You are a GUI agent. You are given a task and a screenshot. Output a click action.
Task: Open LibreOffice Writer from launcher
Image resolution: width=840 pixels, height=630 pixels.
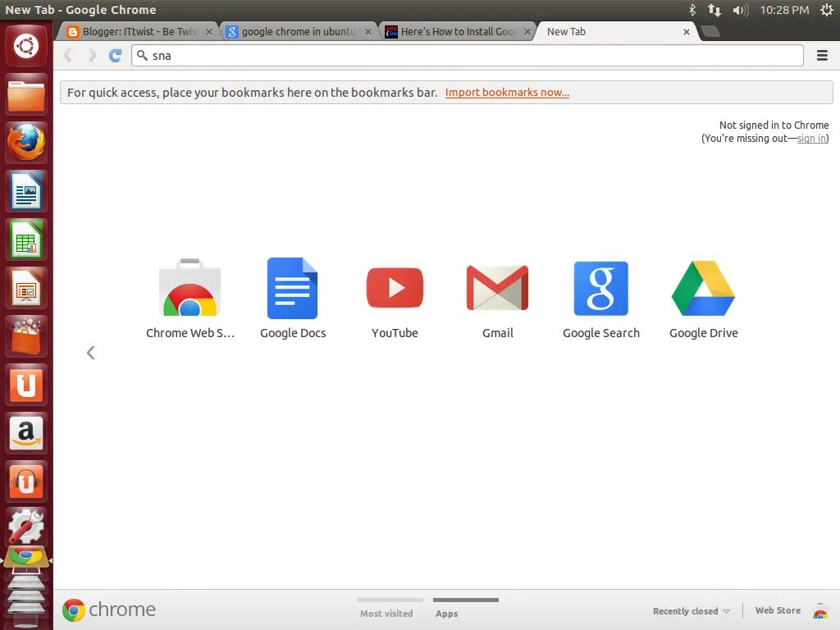(26, 191)
